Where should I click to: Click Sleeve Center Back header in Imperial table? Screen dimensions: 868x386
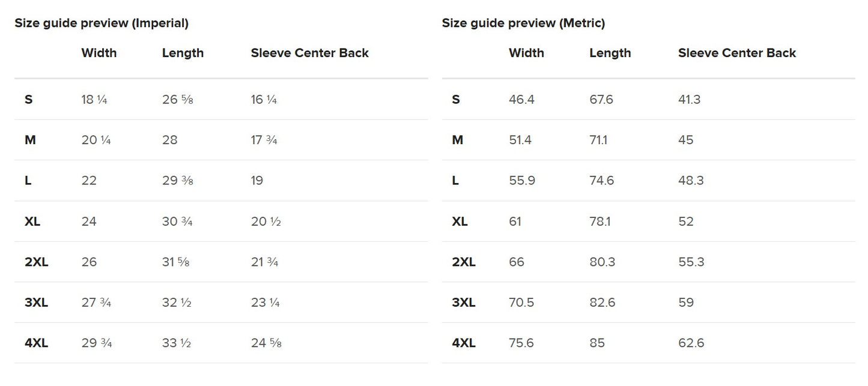[x=309, y=53]
